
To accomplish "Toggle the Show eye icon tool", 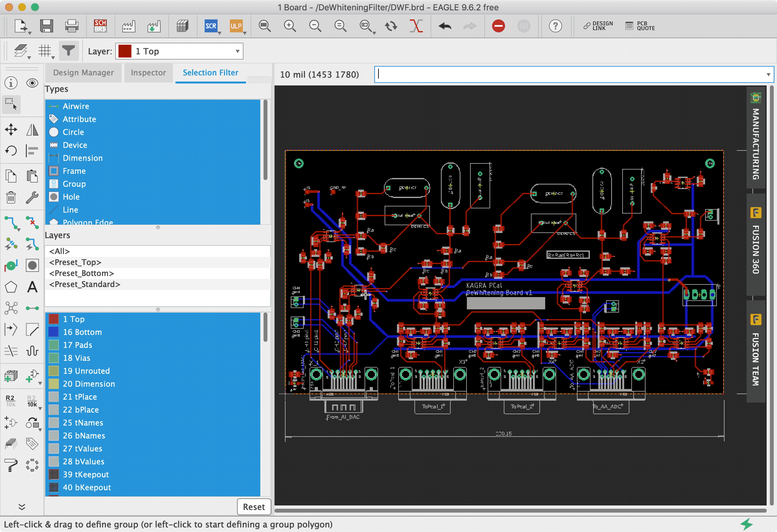I will (x=32, y=83).
